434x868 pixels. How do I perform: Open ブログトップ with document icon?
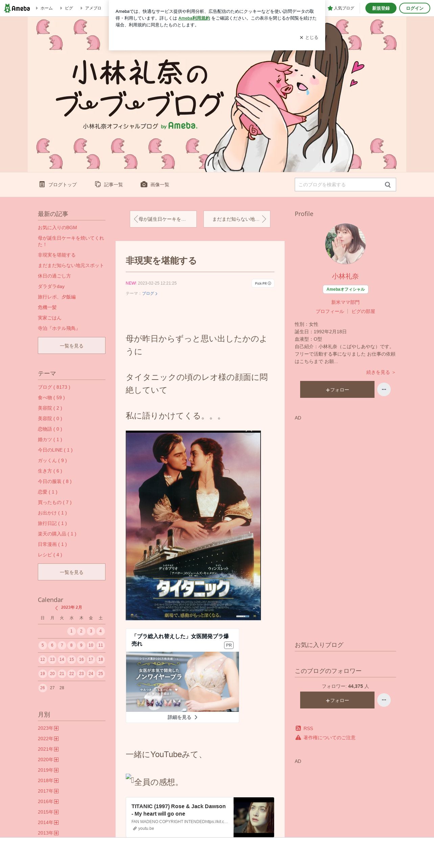click(x=58, y=185)
